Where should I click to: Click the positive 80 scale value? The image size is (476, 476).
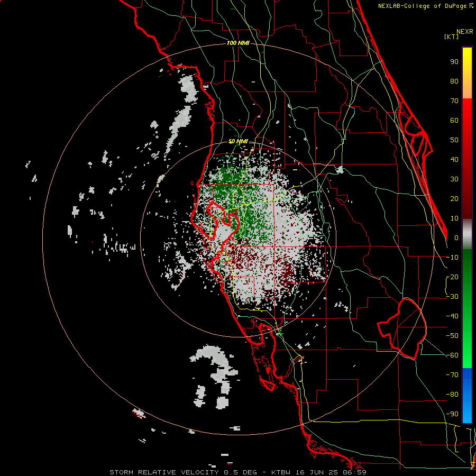pyautogui.click(x=454, y=81)
